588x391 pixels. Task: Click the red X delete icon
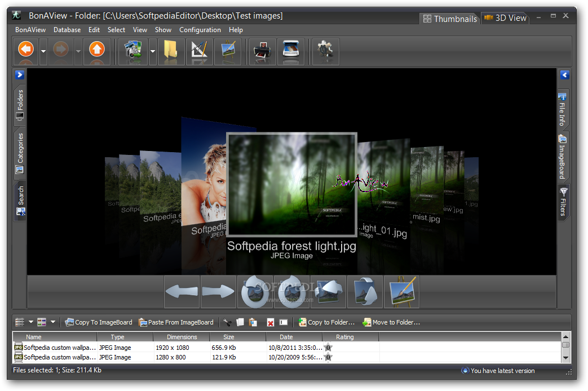(x=271, y=322)
